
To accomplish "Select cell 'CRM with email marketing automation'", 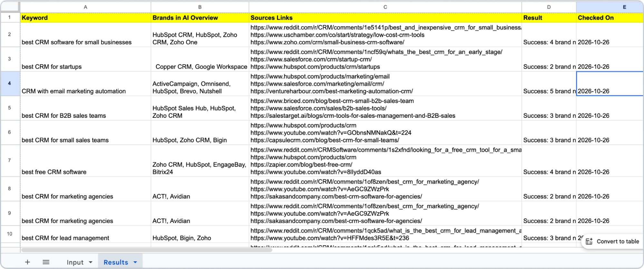I will pyautogui.click(x=85, y=84).
